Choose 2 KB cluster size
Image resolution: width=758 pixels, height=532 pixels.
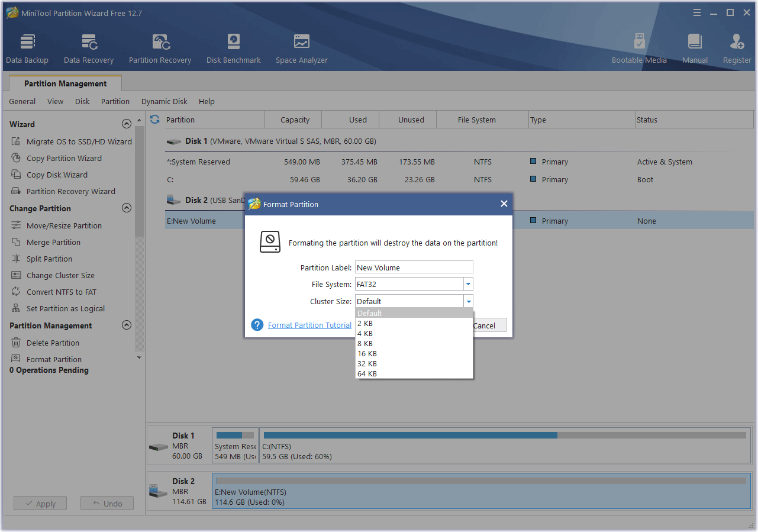[414, 323]
